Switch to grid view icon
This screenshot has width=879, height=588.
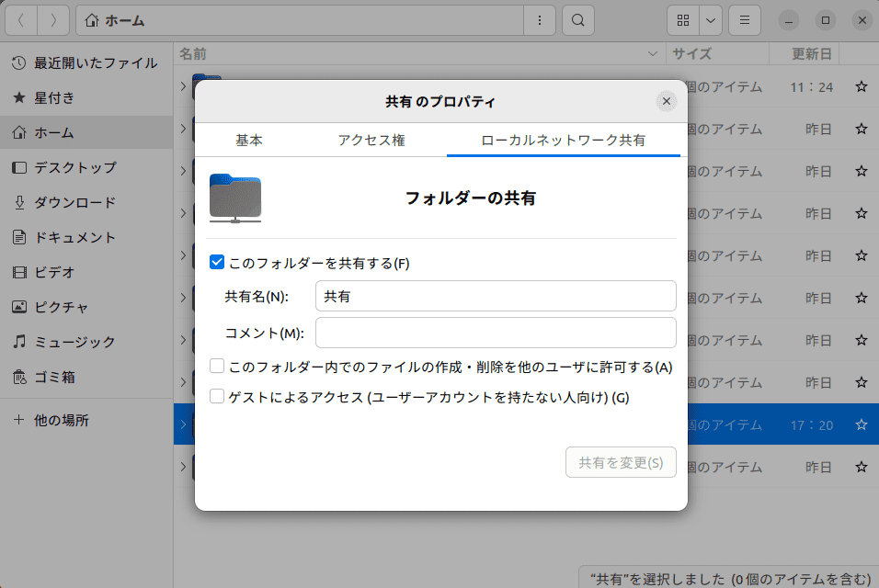683,21
